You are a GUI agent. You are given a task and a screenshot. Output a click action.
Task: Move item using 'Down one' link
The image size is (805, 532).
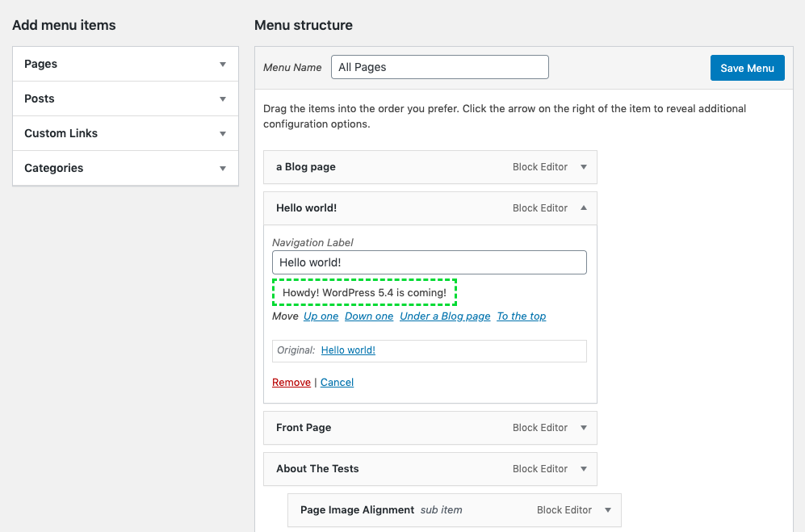click(x=369, y=316)
